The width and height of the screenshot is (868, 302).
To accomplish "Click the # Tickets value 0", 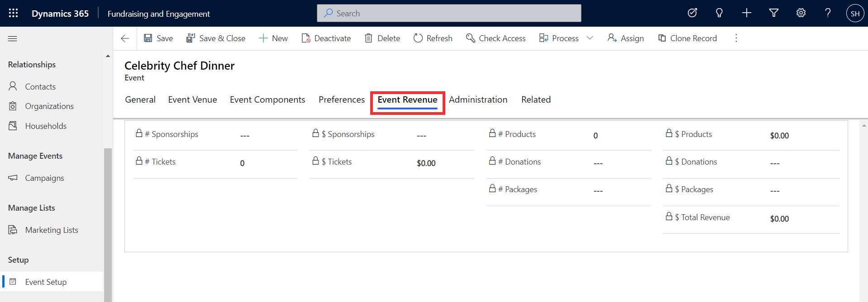I will pyautogui.click(x=242, y=163).
